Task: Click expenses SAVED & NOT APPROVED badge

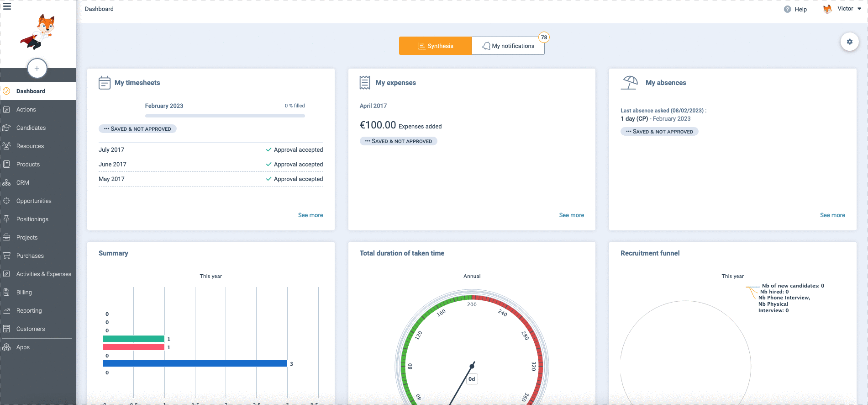Action: pos(399,141)
